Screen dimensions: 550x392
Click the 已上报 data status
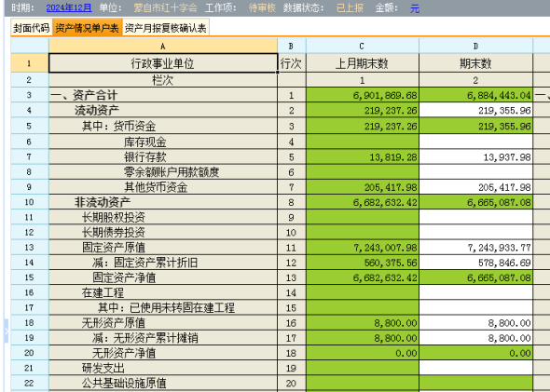350,7
